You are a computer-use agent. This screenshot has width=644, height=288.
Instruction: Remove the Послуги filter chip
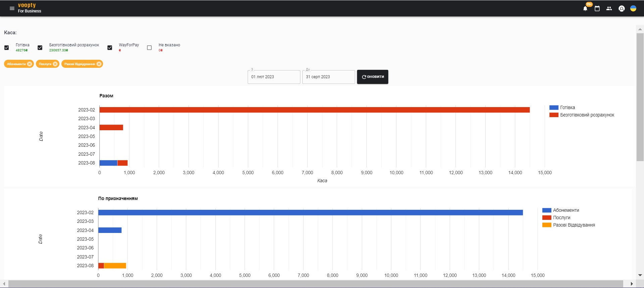click(x=55, y=64)
